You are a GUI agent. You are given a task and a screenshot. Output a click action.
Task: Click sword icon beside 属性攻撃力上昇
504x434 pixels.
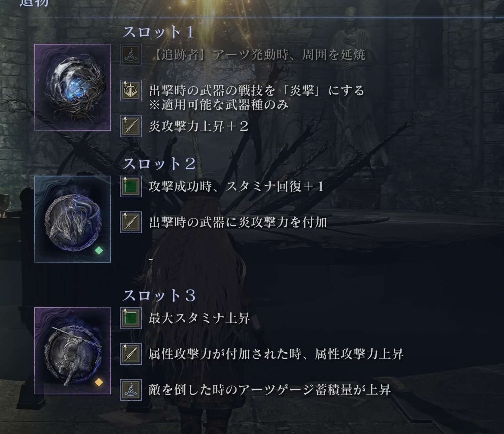131,354
